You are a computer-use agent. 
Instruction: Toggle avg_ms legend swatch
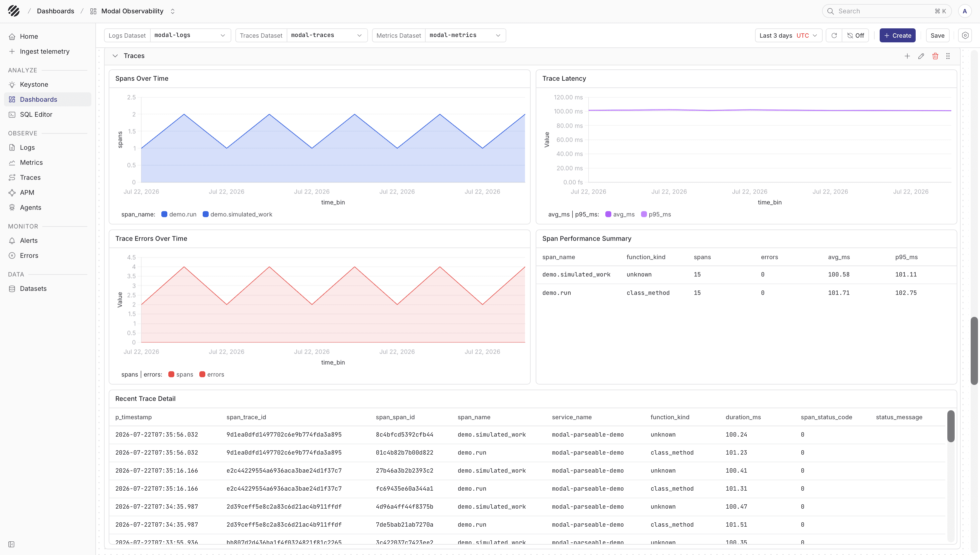tap(608, 214)
